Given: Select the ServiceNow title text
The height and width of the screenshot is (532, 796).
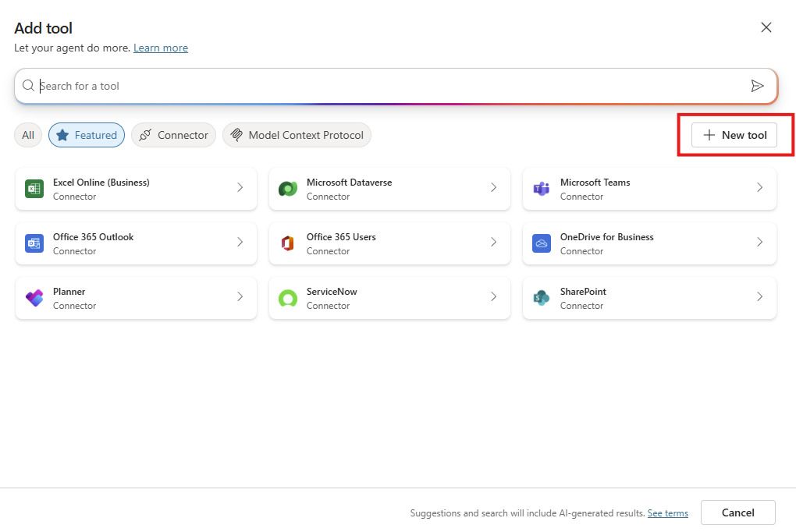Looking at the screenshot, I should tap(332, 292).
